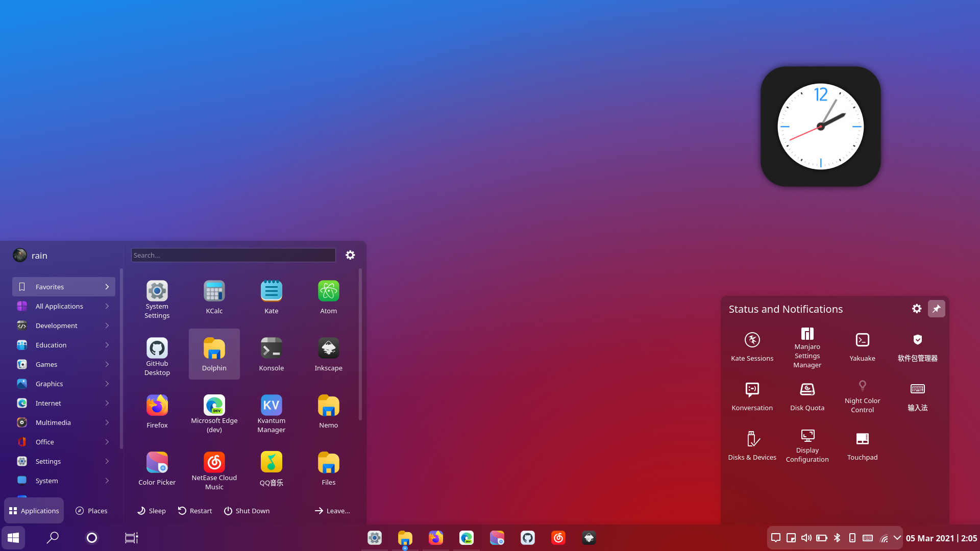Open Kate Sessions in the status panel
This screenshot has width=980, height=551.
pos(752,347)
